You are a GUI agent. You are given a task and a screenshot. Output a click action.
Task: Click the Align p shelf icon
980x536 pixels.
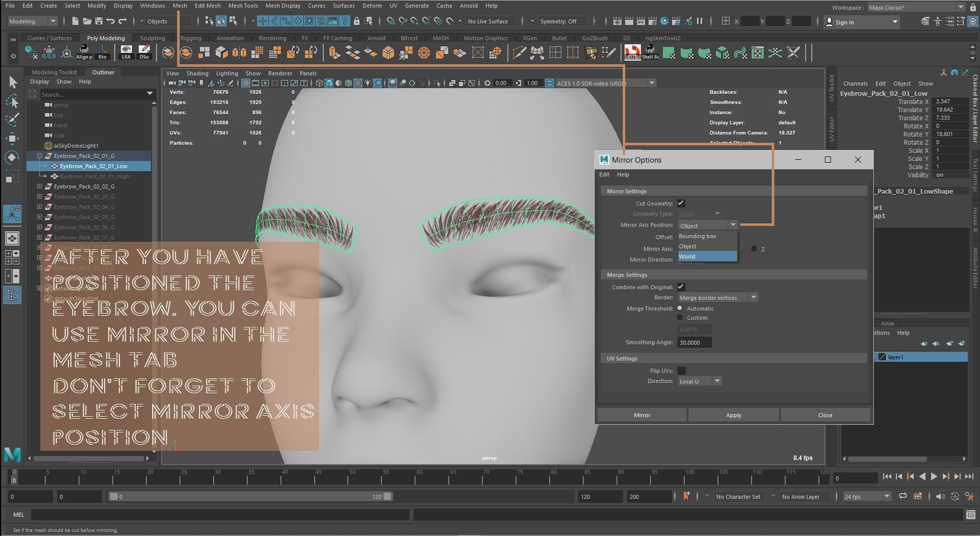[84, 52]
